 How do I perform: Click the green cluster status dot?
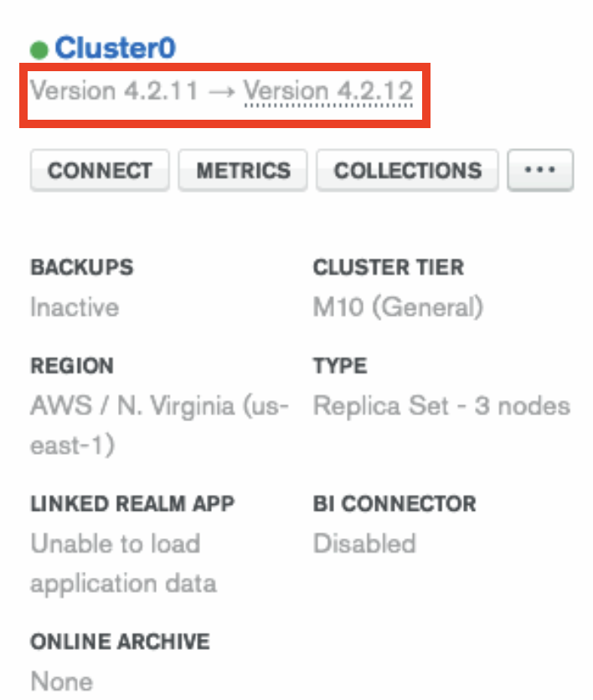pyautogui.click(x=39, y=49)
